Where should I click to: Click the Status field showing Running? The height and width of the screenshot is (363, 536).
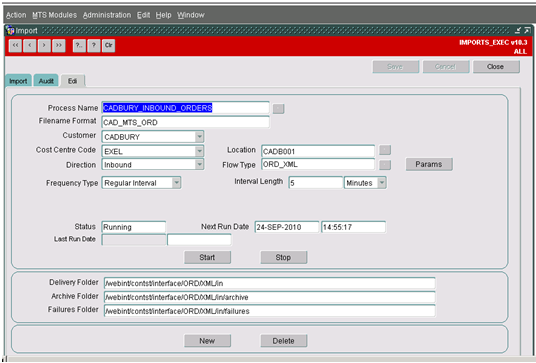click(x=134, y=227)
